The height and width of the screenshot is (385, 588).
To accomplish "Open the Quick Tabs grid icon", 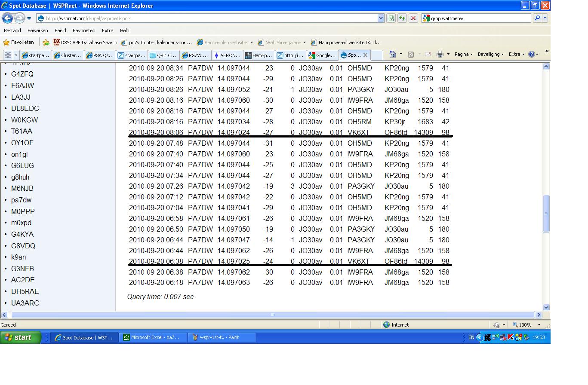I will [8, 55].
